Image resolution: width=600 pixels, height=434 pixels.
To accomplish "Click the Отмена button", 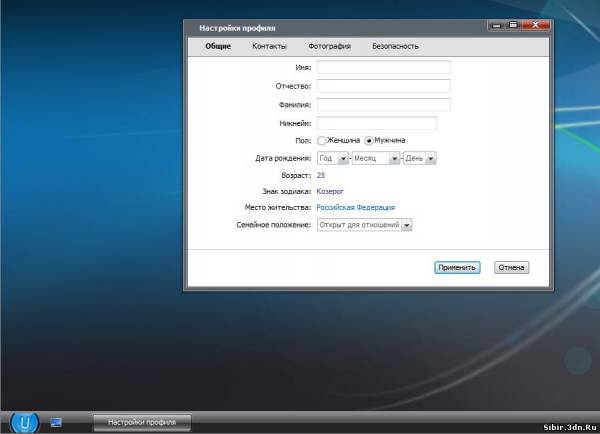I will tap(511, 267).
